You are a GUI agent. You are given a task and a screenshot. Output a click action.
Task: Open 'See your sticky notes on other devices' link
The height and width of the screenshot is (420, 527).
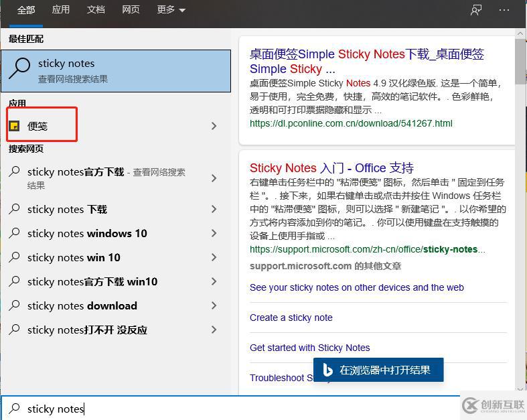pos(357,287)
